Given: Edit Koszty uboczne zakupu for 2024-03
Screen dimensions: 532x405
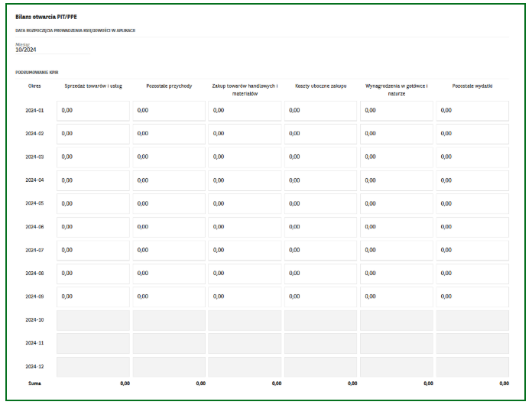Looking at the screenshot, I should [320, 157].
